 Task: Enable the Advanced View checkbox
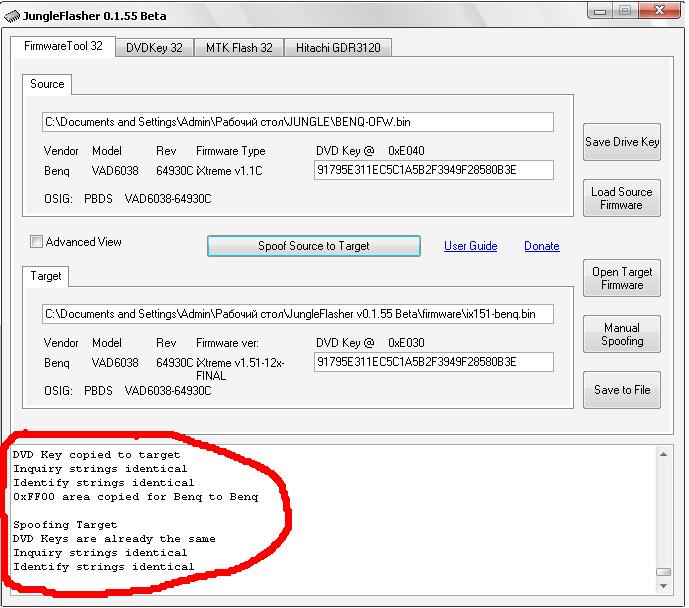(x=36, y=242)
